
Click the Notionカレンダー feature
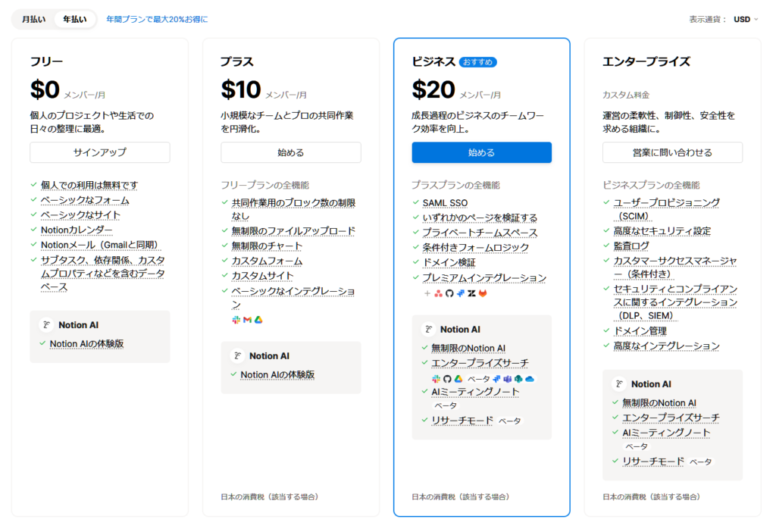[x=77, y=230]
